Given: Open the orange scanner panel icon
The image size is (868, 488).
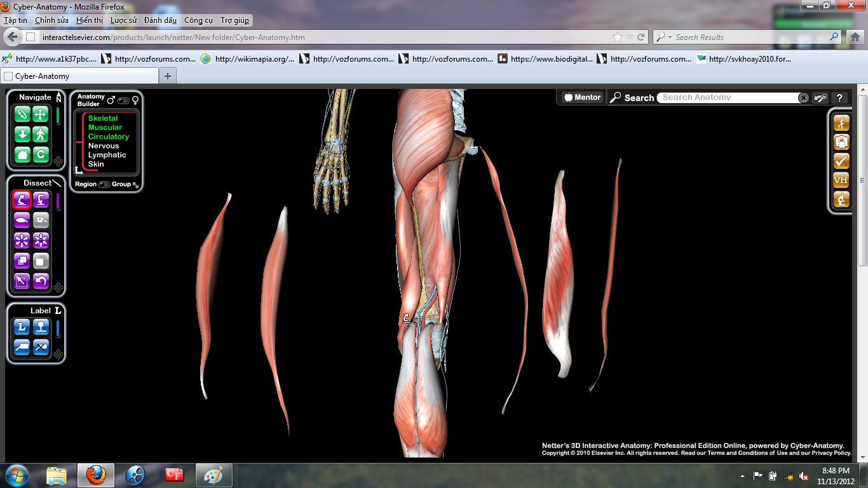Looking at the screenshot, I should point(841,142).
